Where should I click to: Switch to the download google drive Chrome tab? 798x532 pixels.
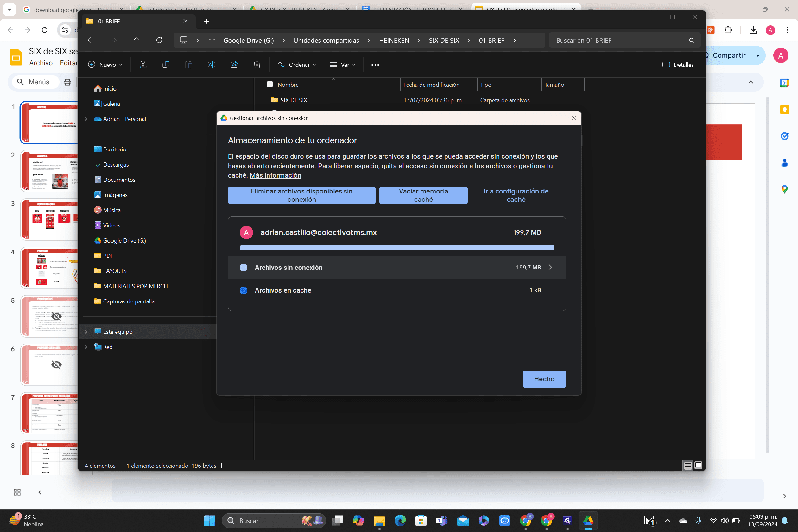tap(73, 9)
